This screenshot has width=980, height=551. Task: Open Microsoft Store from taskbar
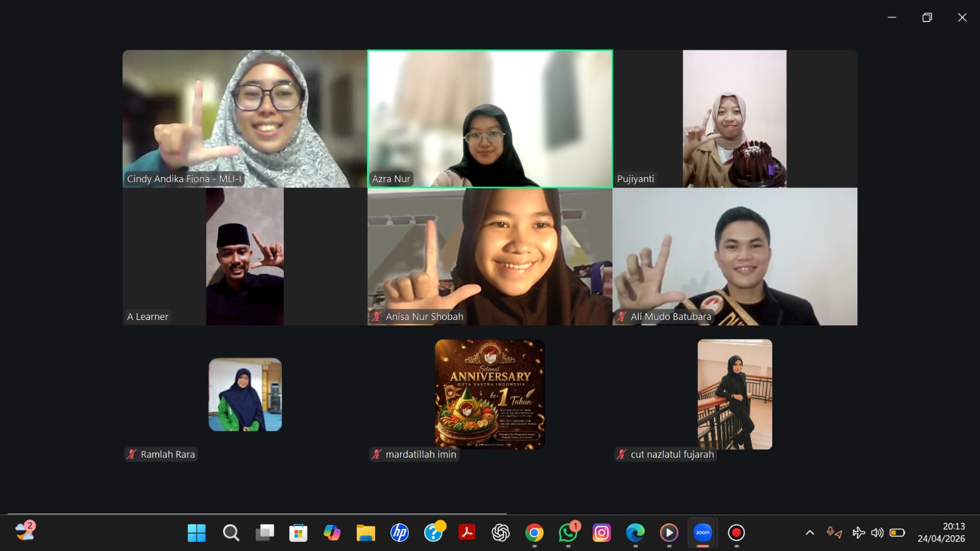[298, 533]
